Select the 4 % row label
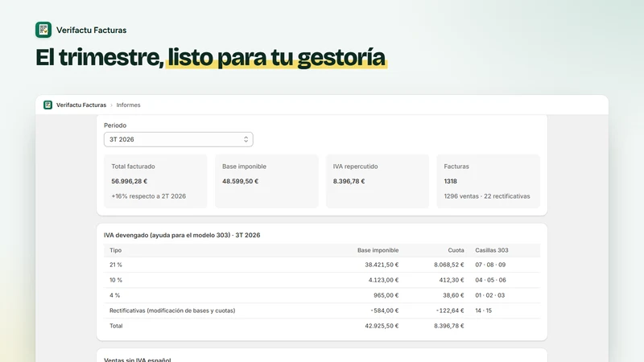The height and width of the screenshot is (362, 644). [114, 295]
